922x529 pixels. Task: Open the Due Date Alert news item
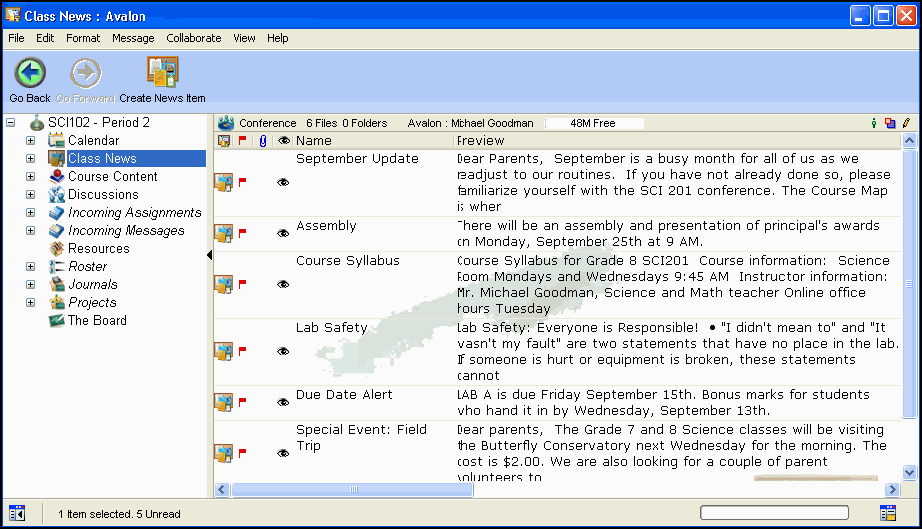click(344, 395)
